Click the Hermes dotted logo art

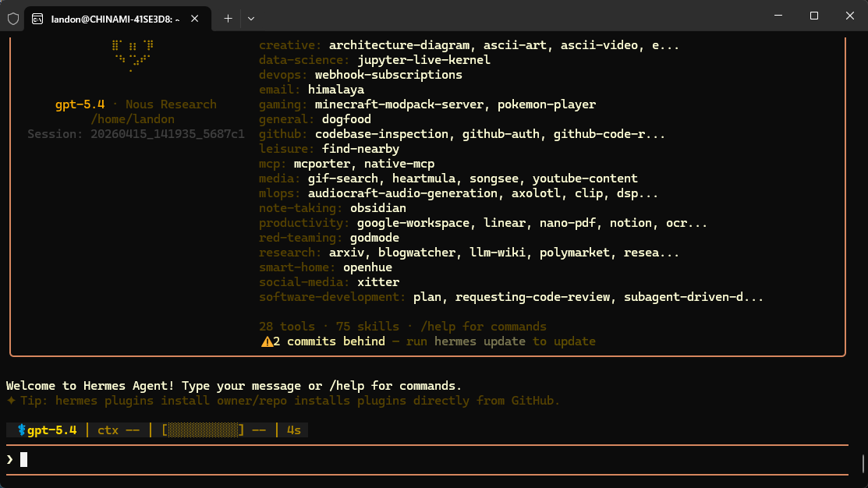(132, 53)
